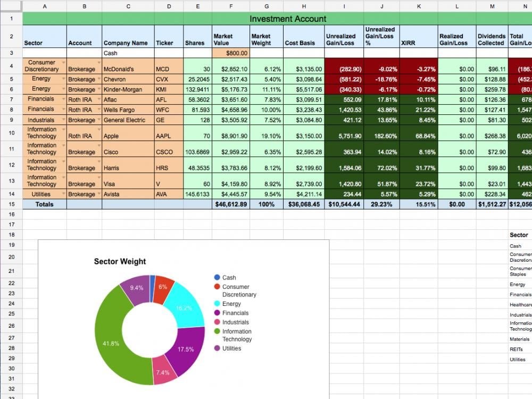Viewport: 532px width, 399px height.
Task: Select column A header
Action: point(45,6)
